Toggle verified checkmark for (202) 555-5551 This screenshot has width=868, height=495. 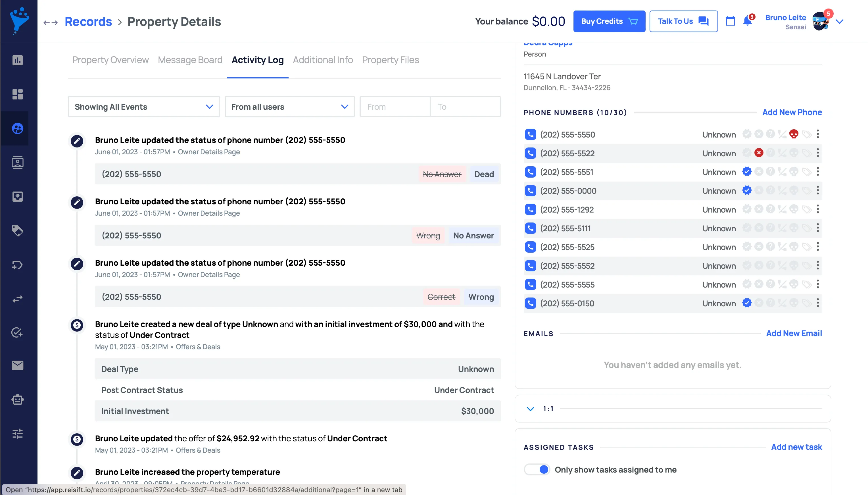(x=747, y=172)
